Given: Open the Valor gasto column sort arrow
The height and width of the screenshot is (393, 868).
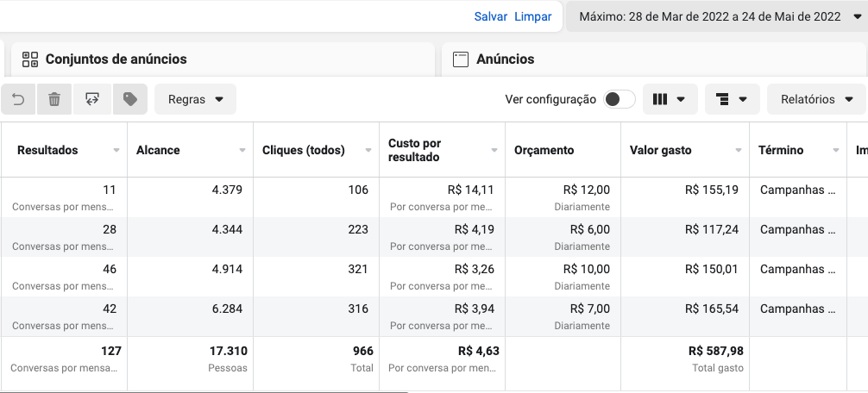Looking at the screenshot, I should coord(738,150).
